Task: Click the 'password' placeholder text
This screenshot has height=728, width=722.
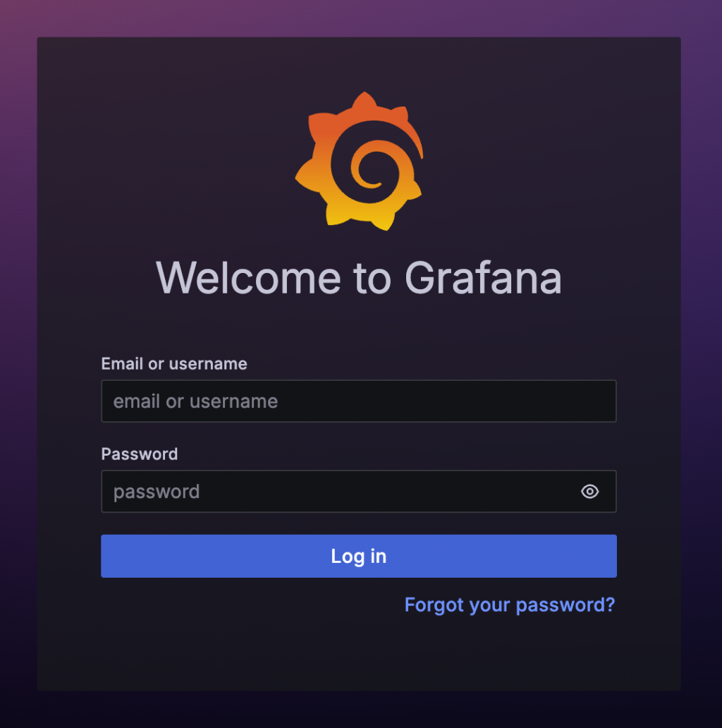Action: [157, 492]
